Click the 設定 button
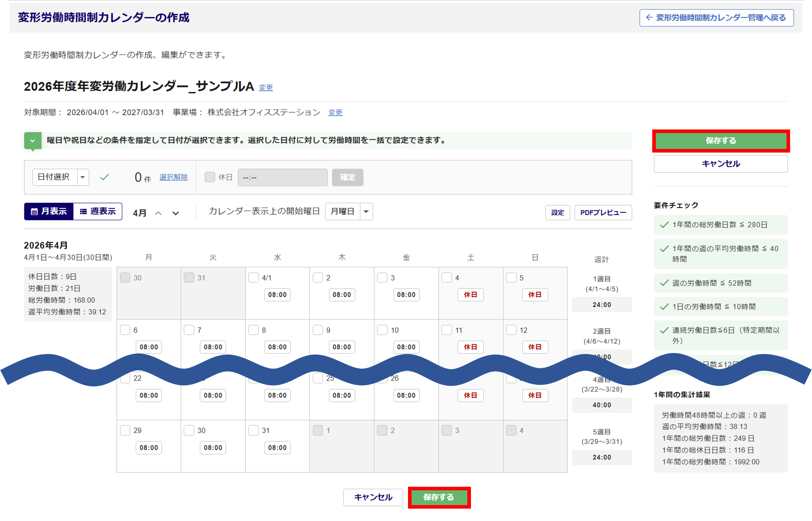812x521 pixels. pos(557,212)
